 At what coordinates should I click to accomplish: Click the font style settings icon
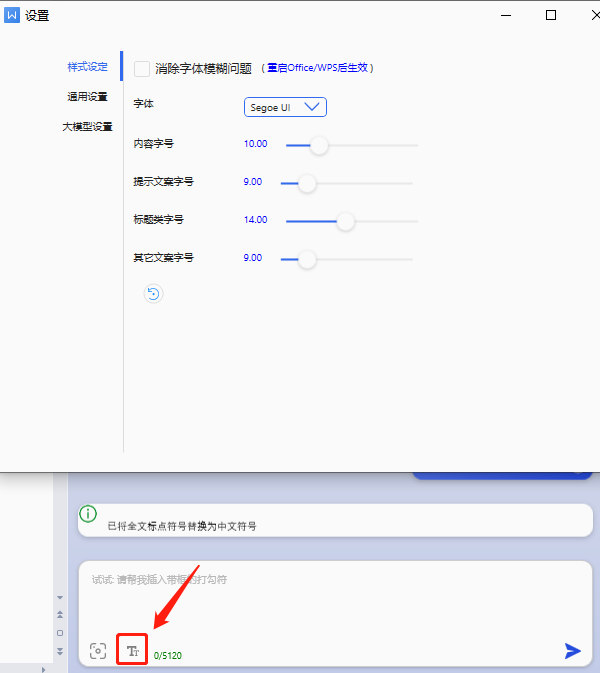132,651
